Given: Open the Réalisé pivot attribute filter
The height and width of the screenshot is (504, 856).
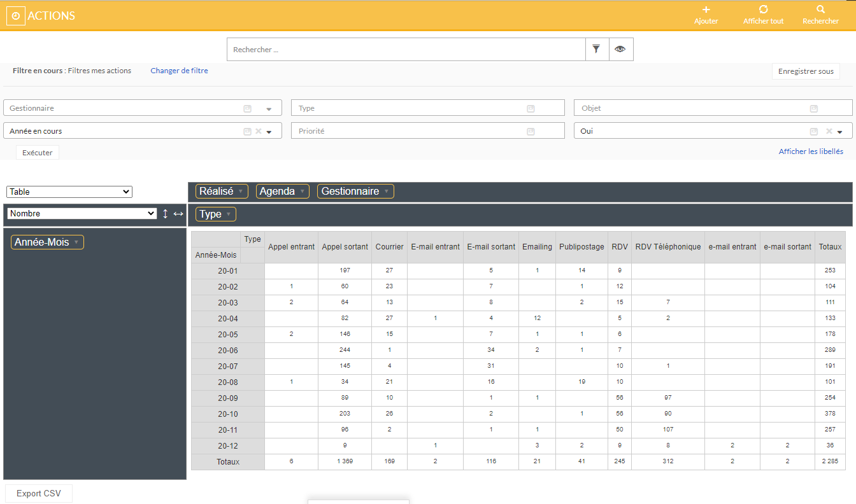Looking at the screenshot, I should click(240, 192).
